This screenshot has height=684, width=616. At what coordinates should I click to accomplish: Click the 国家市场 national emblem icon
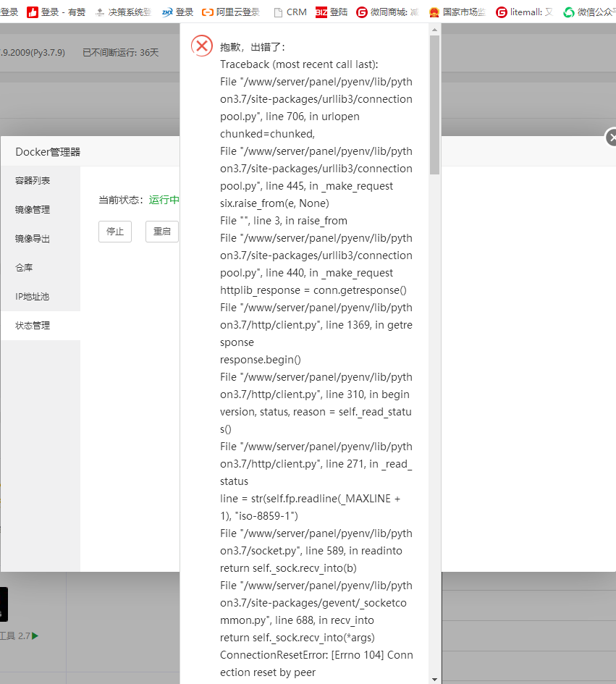[x=434, y=12]
